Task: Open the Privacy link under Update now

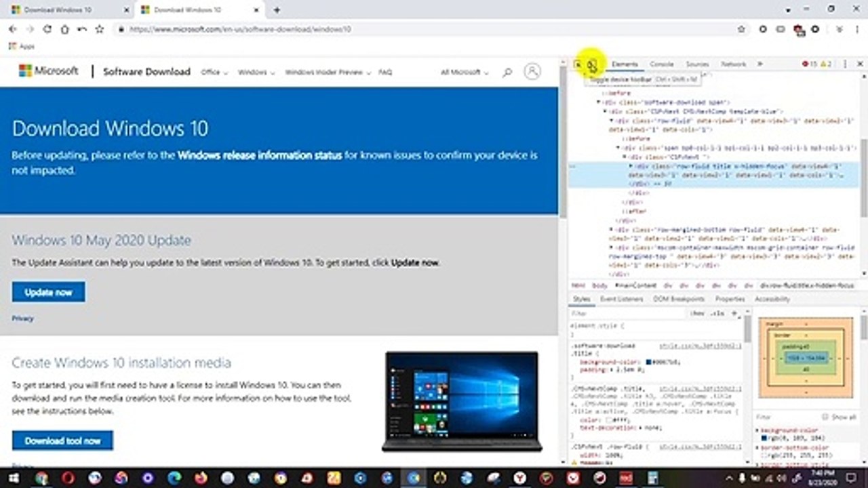Action: 22,319
